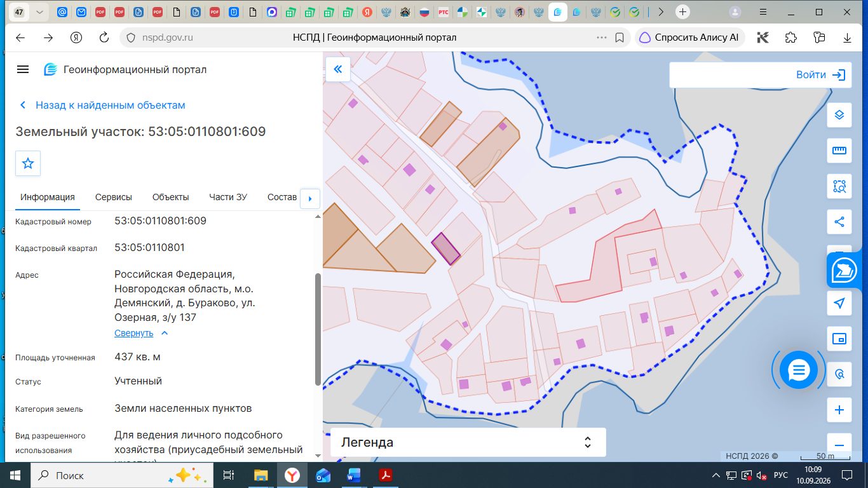Switch to the Сервисы tab

click(x=114, y=197)
